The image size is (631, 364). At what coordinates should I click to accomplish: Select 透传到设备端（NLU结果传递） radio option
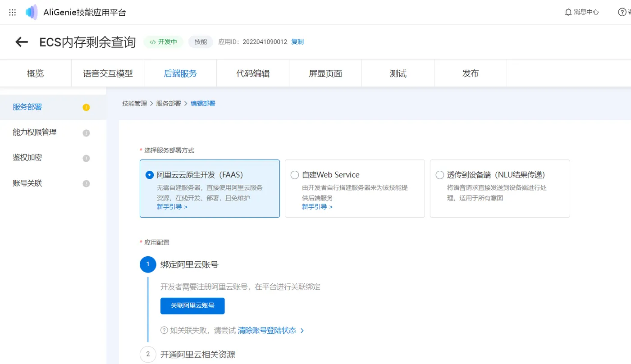pyautogui.click(x=440, y=175)
